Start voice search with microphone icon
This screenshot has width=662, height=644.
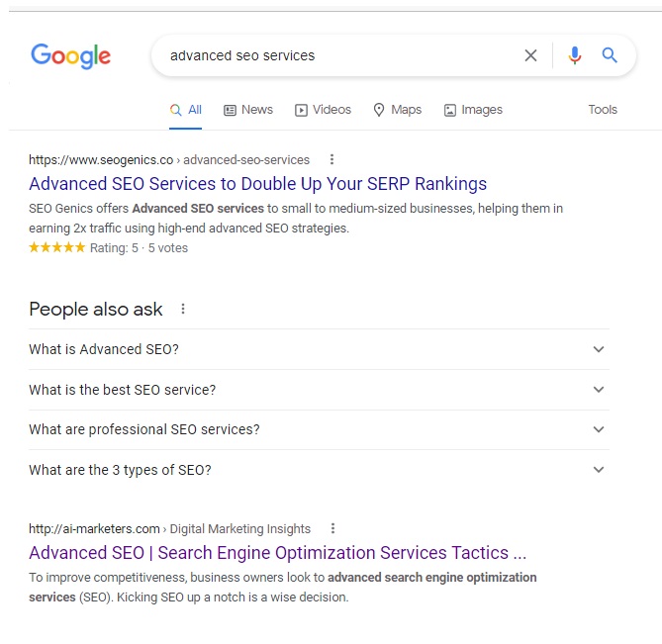click(575, 55)
